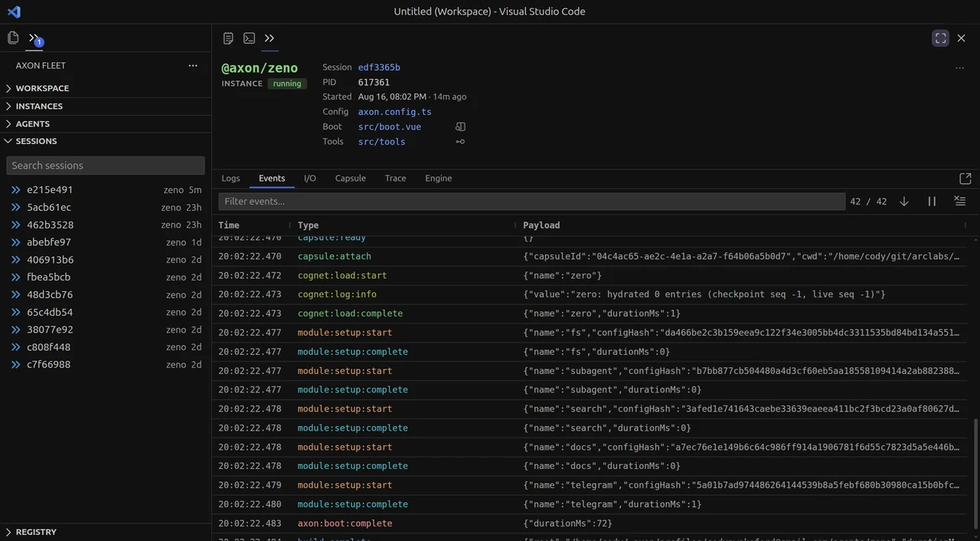Screen dimensions: 980x541
Task: Click session icon beside 5acb61ec
Action: (15, 208)
